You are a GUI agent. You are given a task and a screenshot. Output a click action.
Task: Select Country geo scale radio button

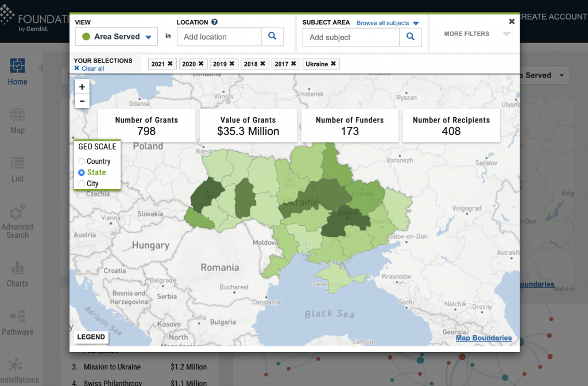point(82,161)
